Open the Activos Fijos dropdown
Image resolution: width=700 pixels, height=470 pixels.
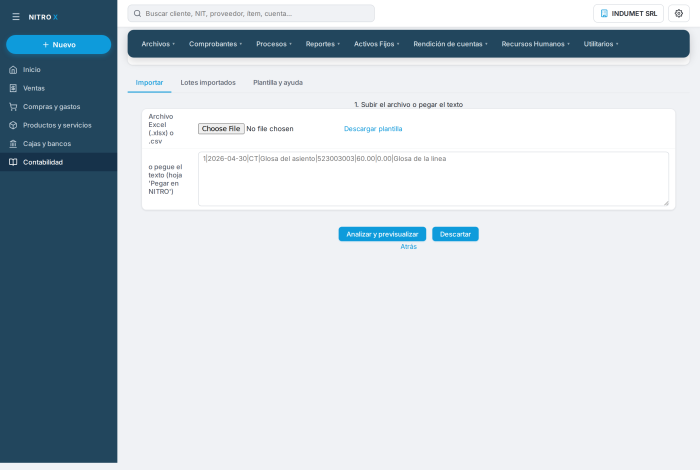point(376,44)
